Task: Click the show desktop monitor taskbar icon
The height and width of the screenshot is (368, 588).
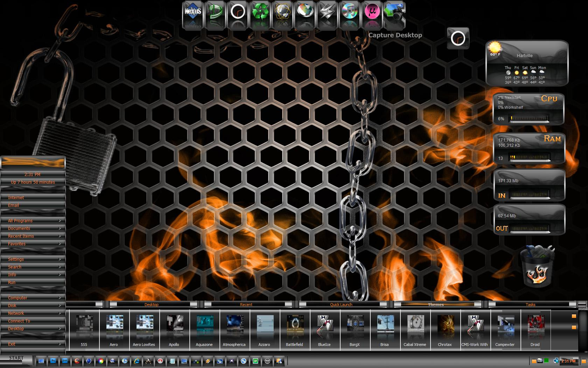Action: pos(41,361)
